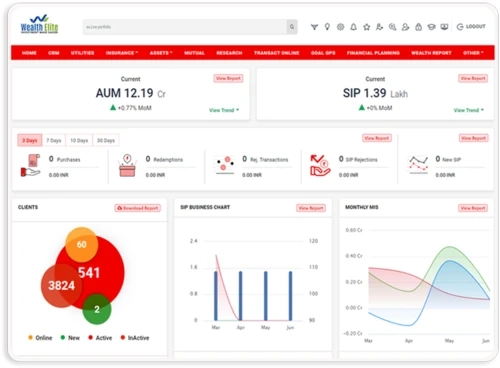
Task: Toggle the New legend item
Action: click(x=70, y=338)
